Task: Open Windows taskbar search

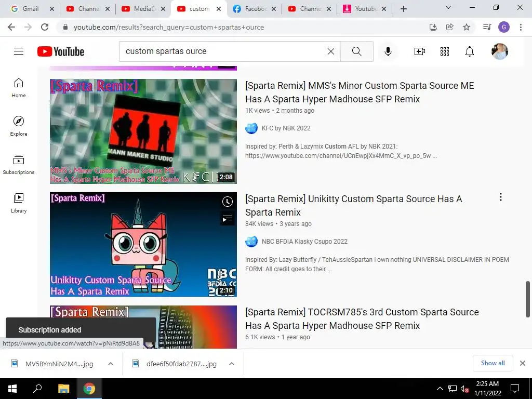Action: tap(37, 389)
